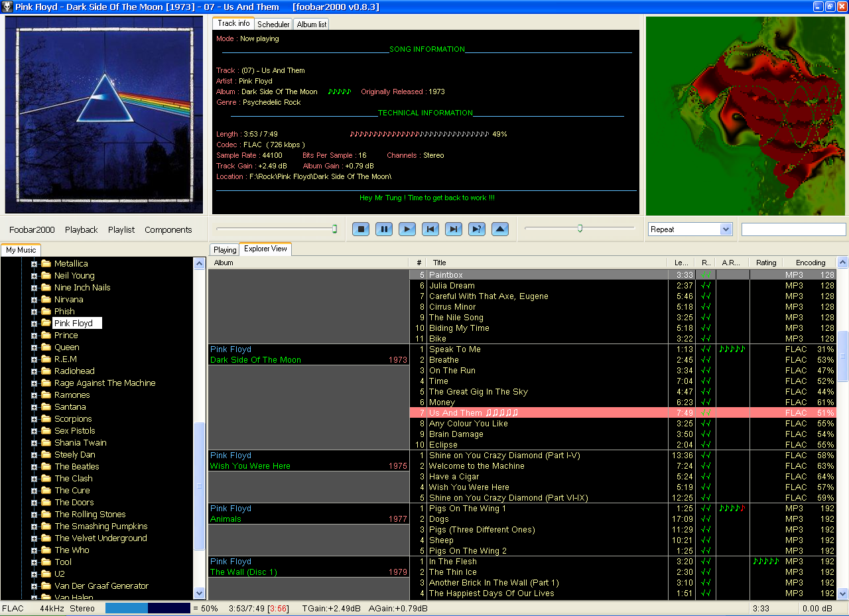This screenshot has height=616, width=849.
Task: Play a random track button
Action: click(477, 229)
